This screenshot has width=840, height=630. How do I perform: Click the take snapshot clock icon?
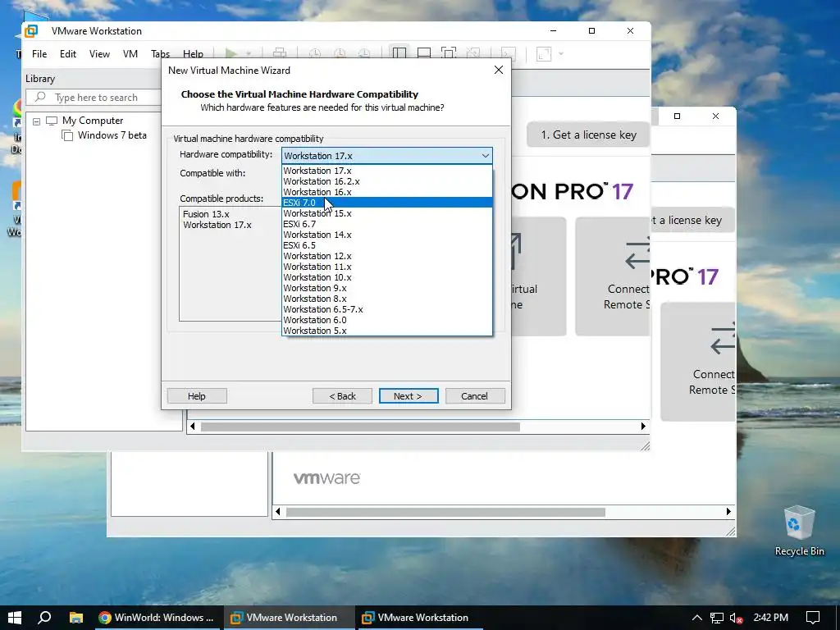click(x=315, y=53)
